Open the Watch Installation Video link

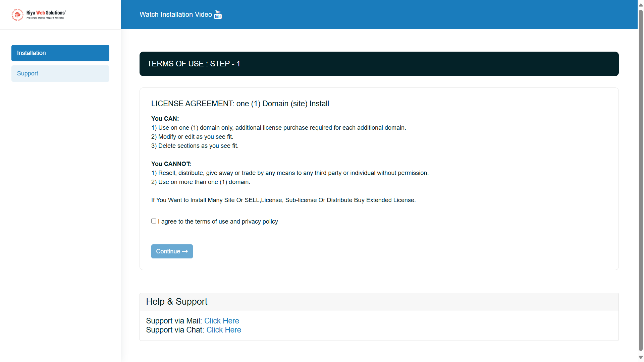pos(175,14)
